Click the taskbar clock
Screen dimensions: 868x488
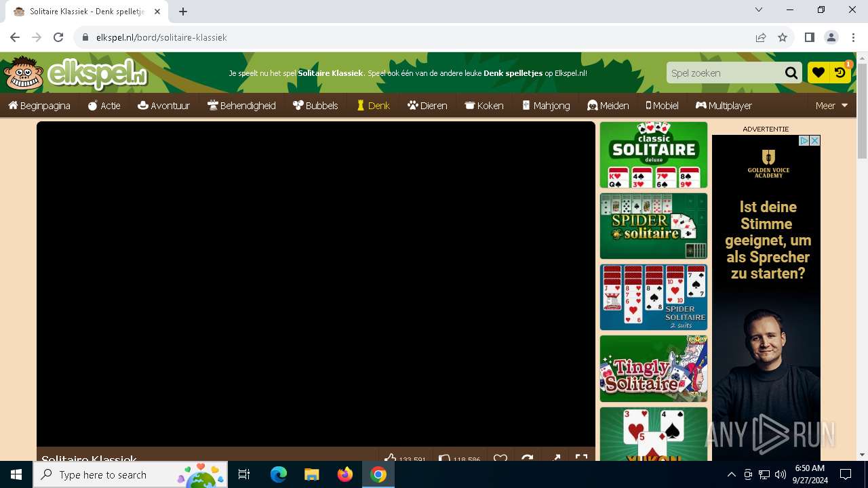810,474
